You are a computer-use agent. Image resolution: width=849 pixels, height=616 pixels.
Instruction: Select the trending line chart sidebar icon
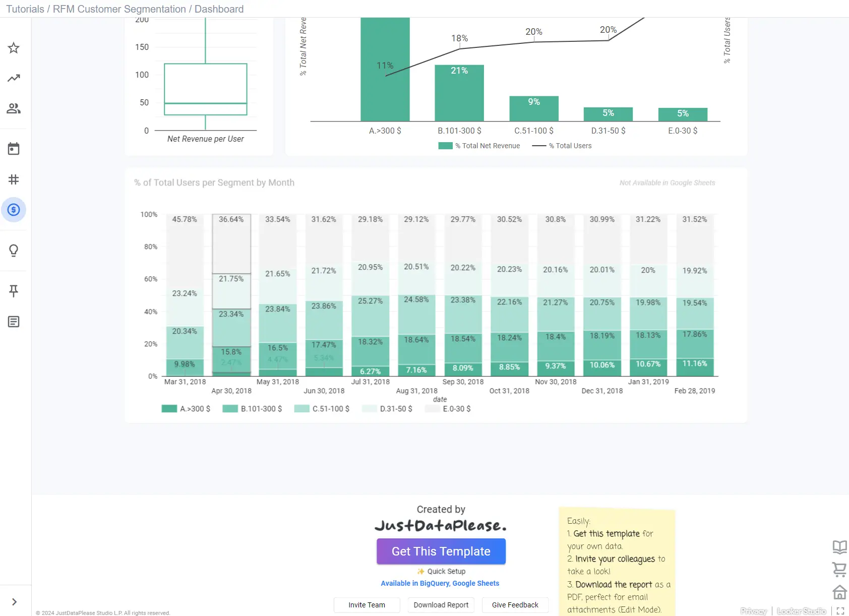14,78
